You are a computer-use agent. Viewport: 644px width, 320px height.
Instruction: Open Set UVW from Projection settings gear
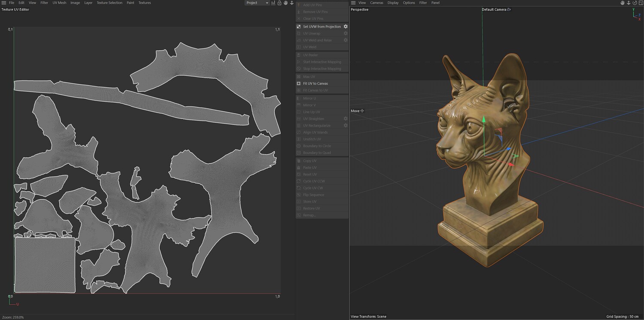[346, 27]
